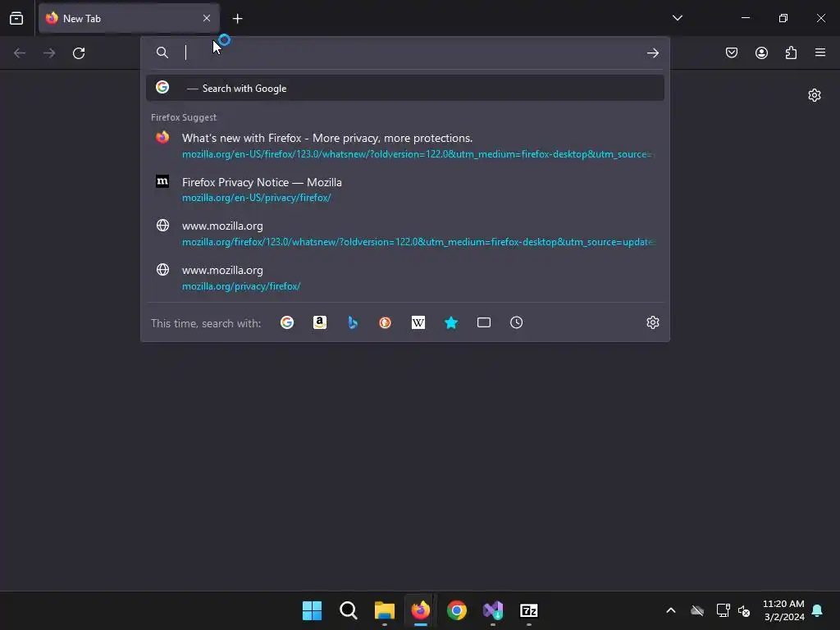Close the New Tab tab
The width and height of the screenshot is (840, 630).
click(207, 18)
